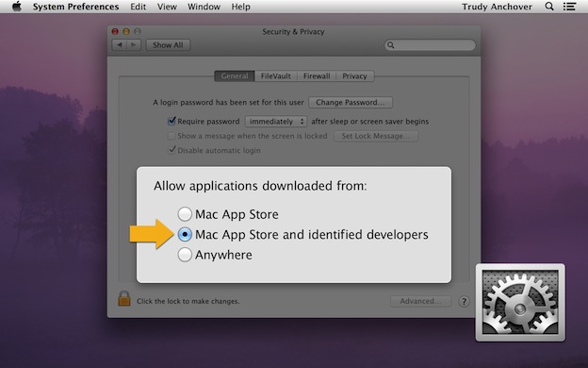Click the after sleep or screen saver begins text
Viewport: 588px width, 368px height.
coord(369,122)
